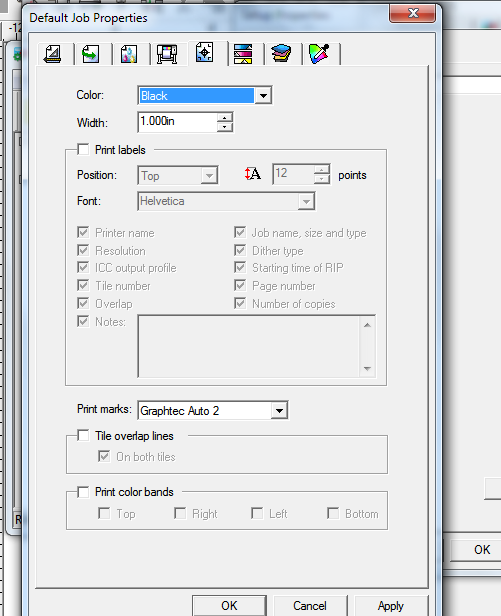This screenshot has height=616, width=501.
Task: Open the color eyedropper adjustment tab icon
Action: click(x=319, y=54)
